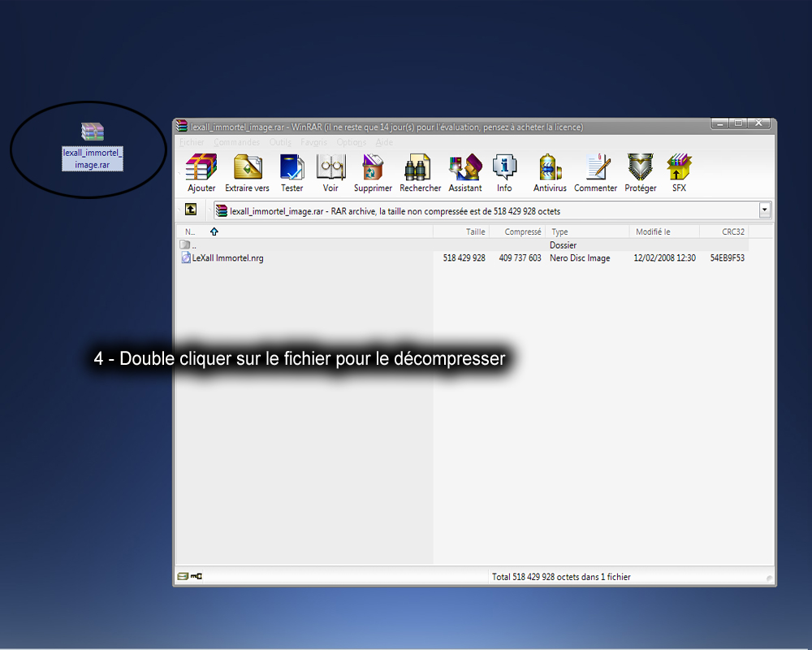Select lexall_immortel_image.rar desktop icon
This screenshot has width=812, height=650.
pyautogui.click(x=93, y=147)
